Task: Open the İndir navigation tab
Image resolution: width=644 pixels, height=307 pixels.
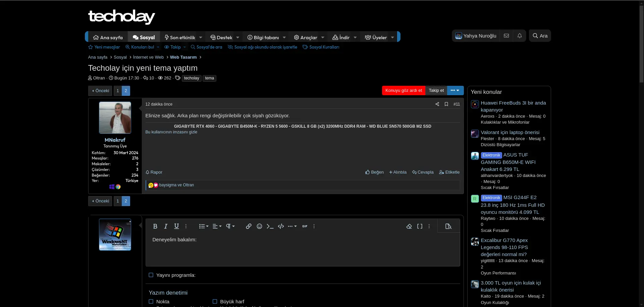Action: tap(341, 37)
